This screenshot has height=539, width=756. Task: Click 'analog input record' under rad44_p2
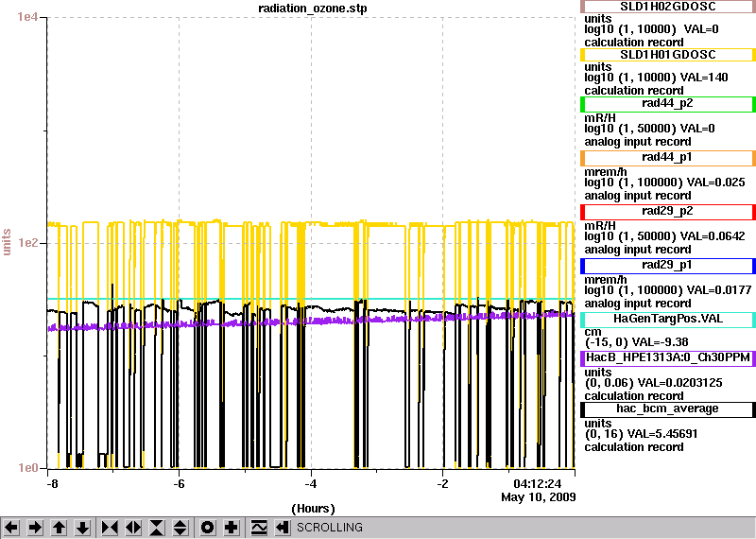tap(638, 142)
